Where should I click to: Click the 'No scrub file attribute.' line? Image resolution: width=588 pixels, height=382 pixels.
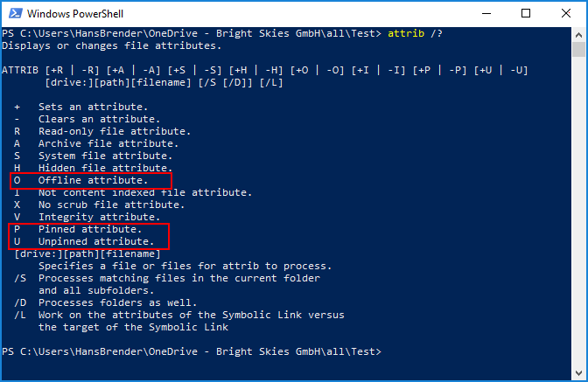pos(111,205)
